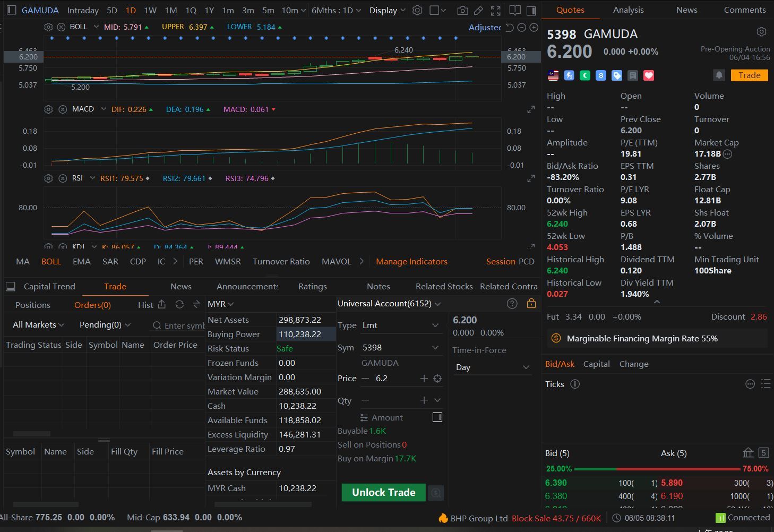This screenshot has height=532, width=774.
Task: Export orders with share icon
Action: coord(162,304)
